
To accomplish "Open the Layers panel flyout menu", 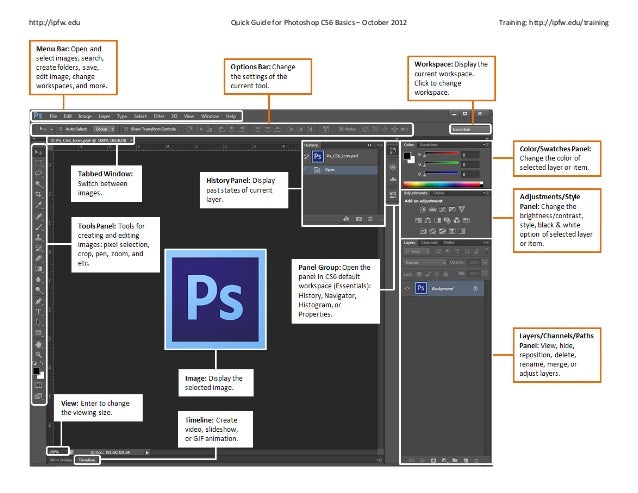I will click(486, 242).
